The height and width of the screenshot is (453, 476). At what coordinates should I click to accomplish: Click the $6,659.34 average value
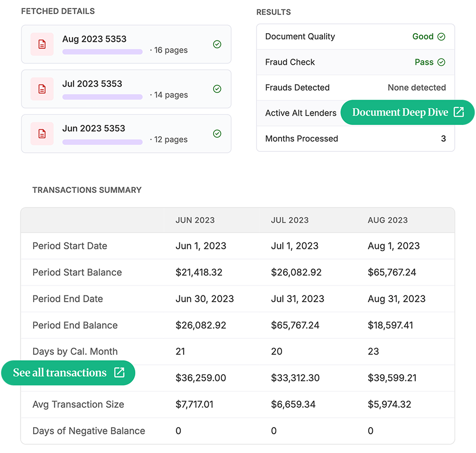293,404
